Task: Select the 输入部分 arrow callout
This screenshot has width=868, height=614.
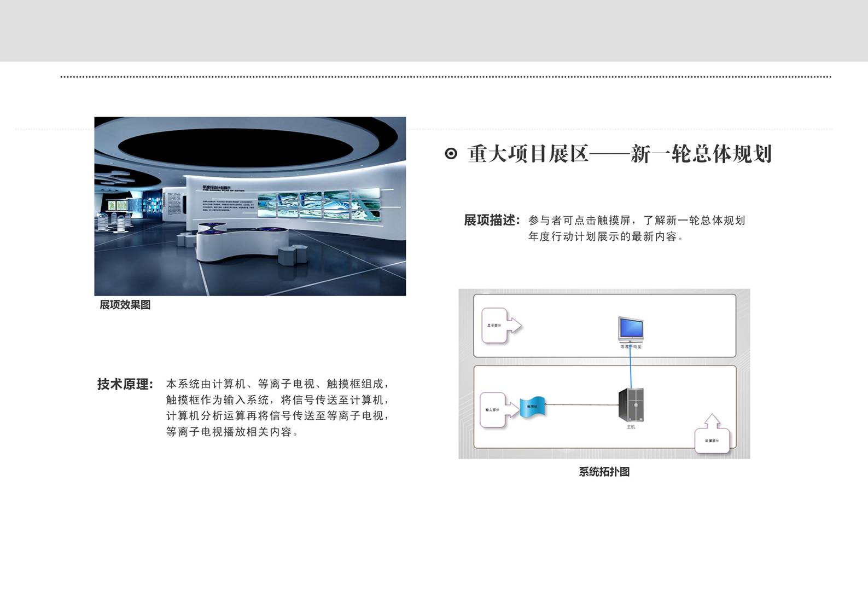Action: 499,410
